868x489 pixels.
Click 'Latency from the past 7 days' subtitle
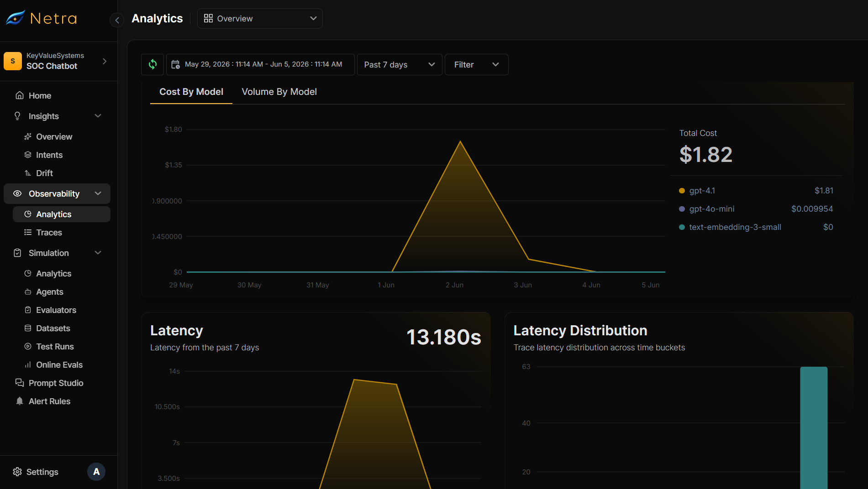tap(205, 347)
